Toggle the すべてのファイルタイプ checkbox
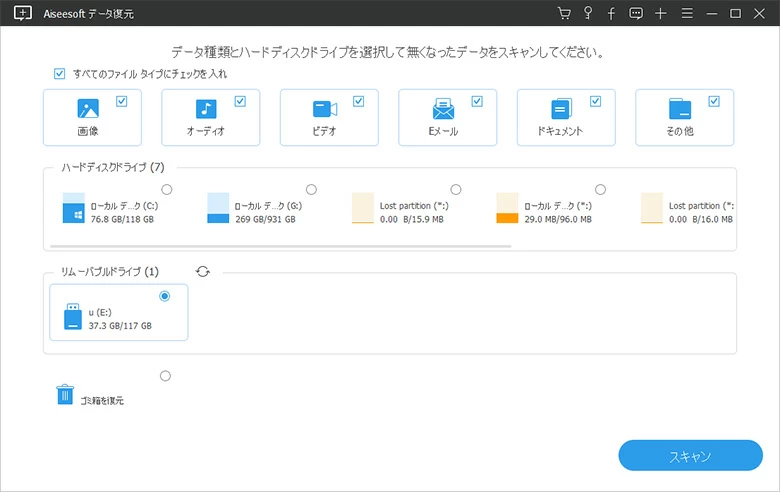Image resolution: width=780 pixels, height=492 pixels. coord(59,74)
